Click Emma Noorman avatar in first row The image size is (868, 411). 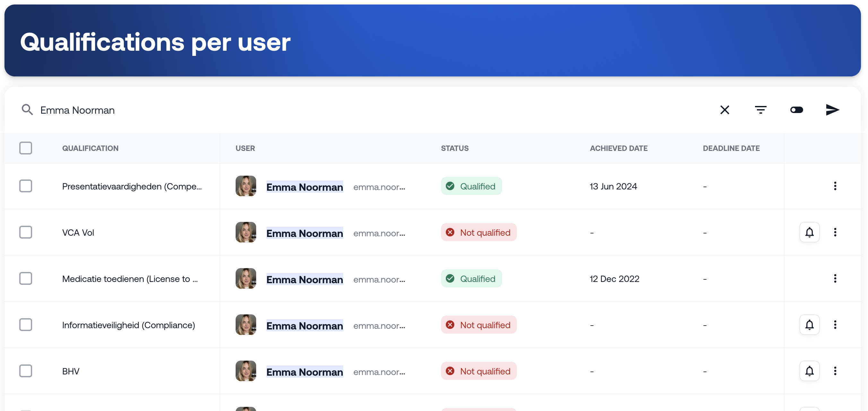coord(246,186)
